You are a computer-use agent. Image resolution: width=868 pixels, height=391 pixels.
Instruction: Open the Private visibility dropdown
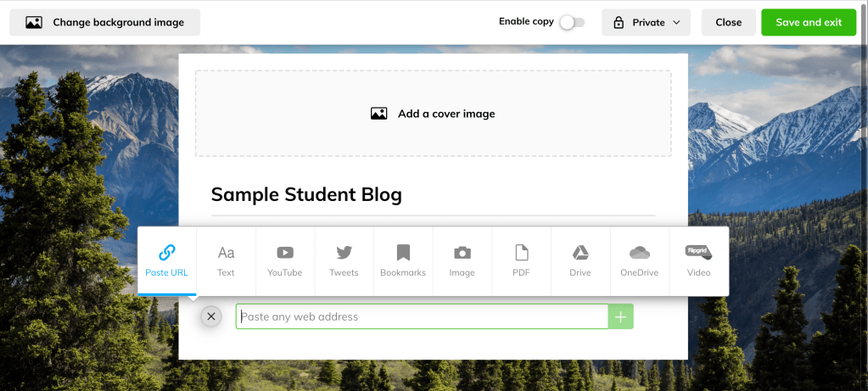coord(647,22)
